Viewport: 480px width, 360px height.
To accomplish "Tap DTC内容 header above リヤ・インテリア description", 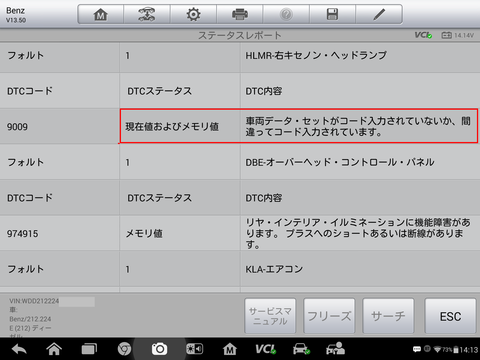I will 264,198.
